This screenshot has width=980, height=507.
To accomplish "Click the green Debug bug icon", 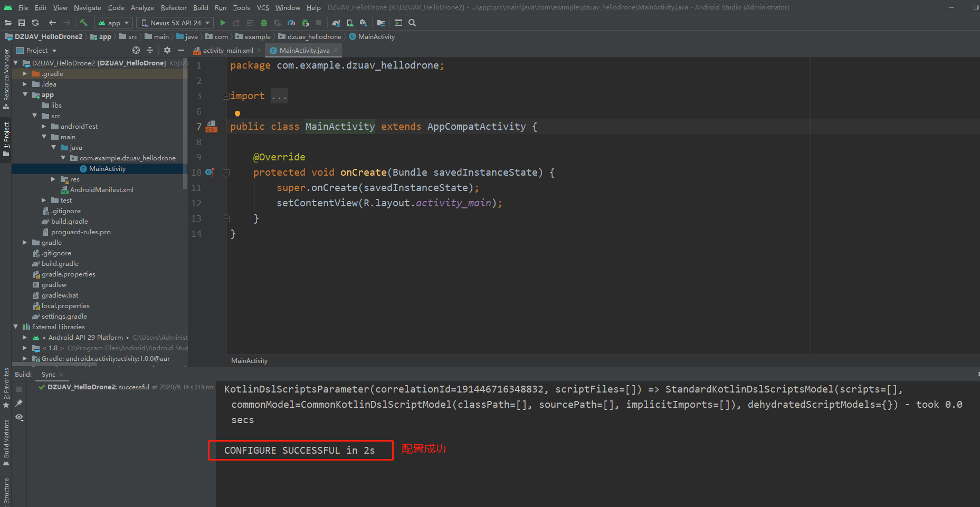I will tap(264, 23).
